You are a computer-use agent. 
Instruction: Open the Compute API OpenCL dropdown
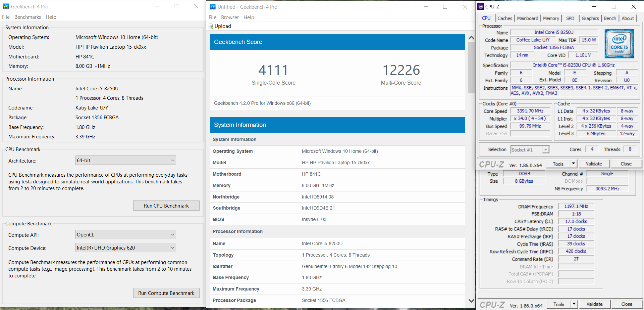[x=126, y=235]
